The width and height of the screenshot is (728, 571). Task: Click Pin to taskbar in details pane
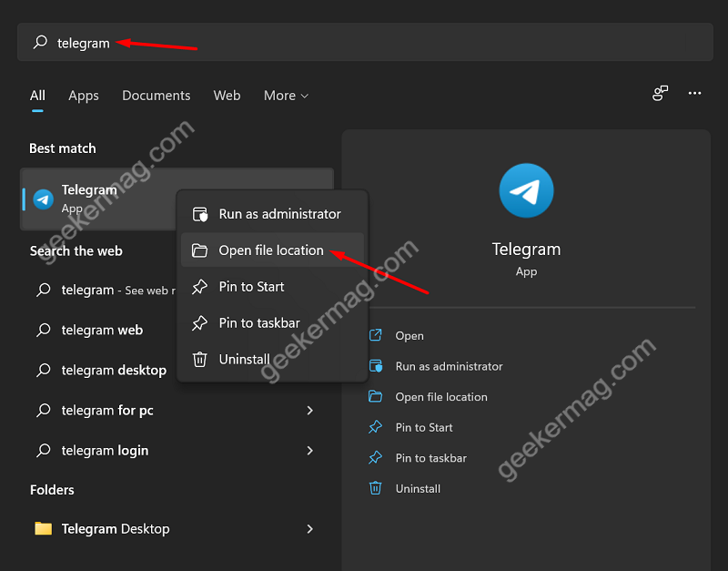430,458
